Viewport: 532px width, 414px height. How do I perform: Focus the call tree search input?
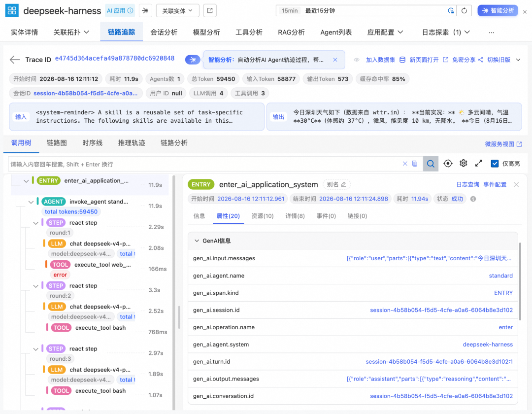pos(203,164)
